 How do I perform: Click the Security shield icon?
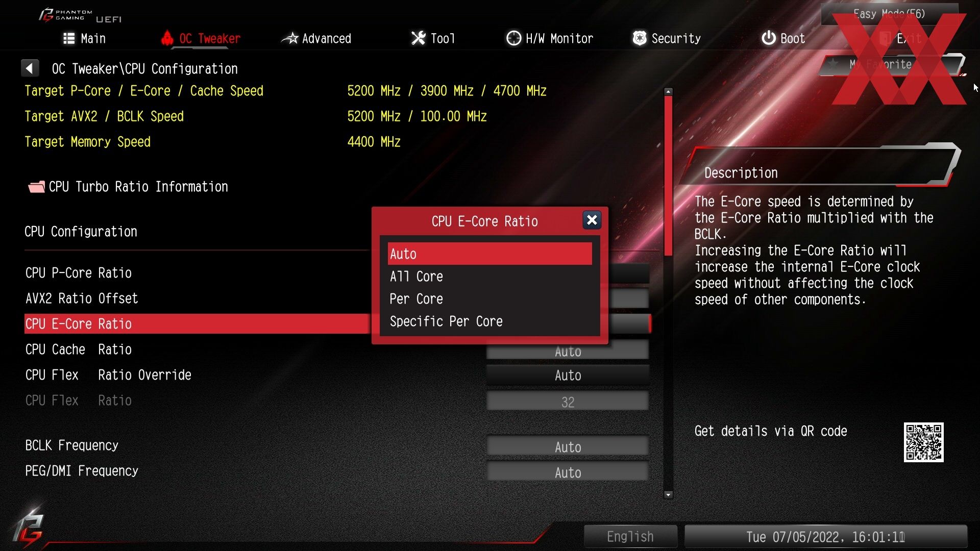640,38
